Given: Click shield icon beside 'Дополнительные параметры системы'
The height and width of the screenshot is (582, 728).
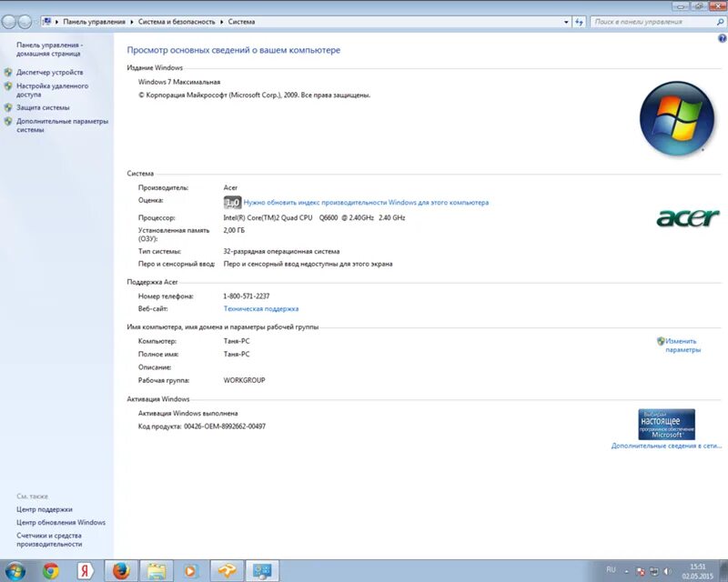Looking at the screenshot, I should coord(8,122).
